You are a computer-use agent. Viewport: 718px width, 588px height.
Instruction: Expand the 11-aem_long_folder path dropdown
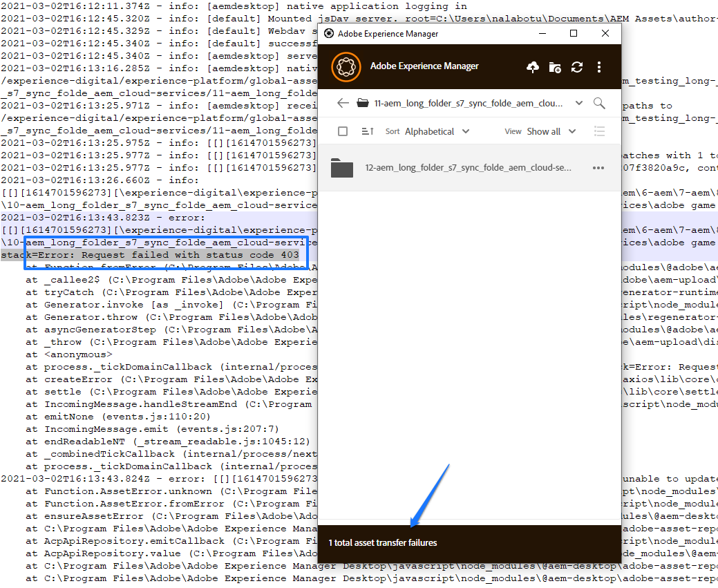[x=579, y=103]
